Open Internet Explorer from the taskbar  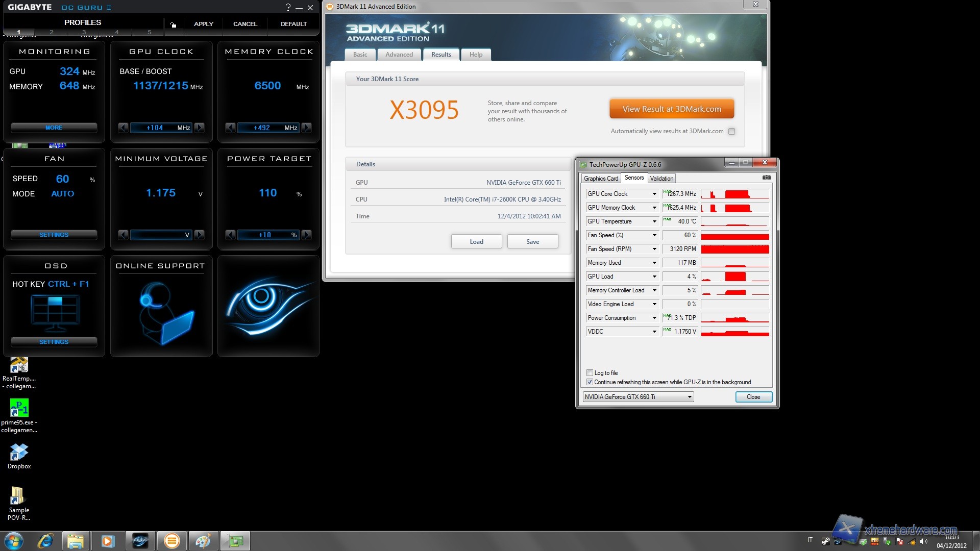tap(45, 540)
